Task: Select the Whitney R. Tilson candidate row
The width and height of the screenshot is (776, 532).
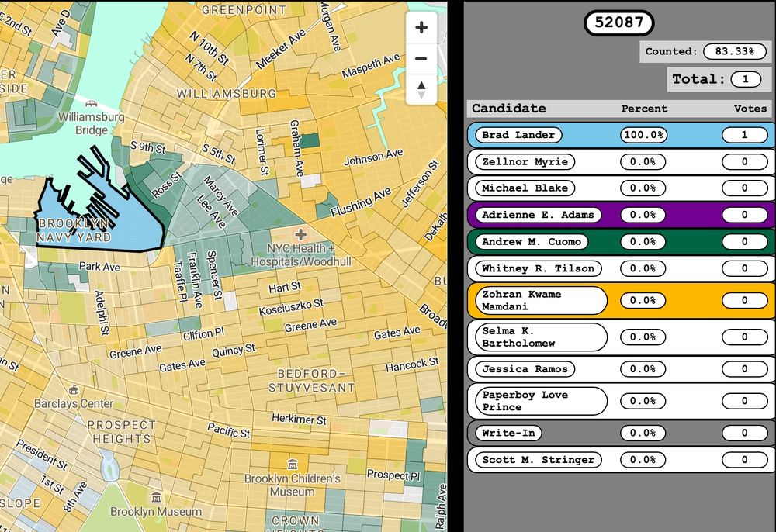Action: (621, 268)
